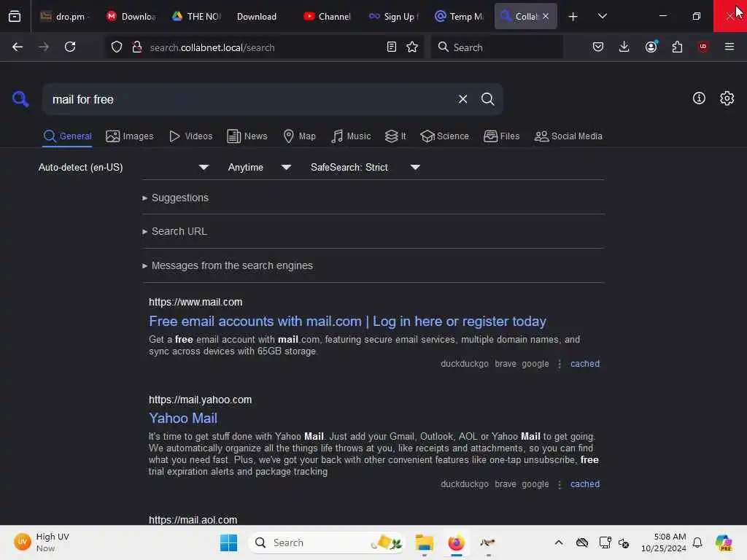Open Windows notifications bell icon

coord(697,542)
